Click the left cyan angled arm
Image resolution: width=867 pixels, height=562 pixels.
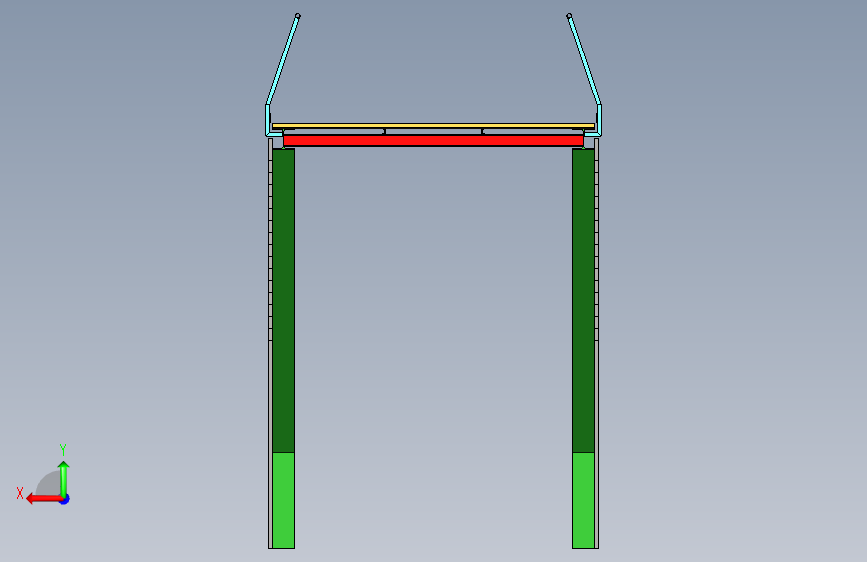283,60
